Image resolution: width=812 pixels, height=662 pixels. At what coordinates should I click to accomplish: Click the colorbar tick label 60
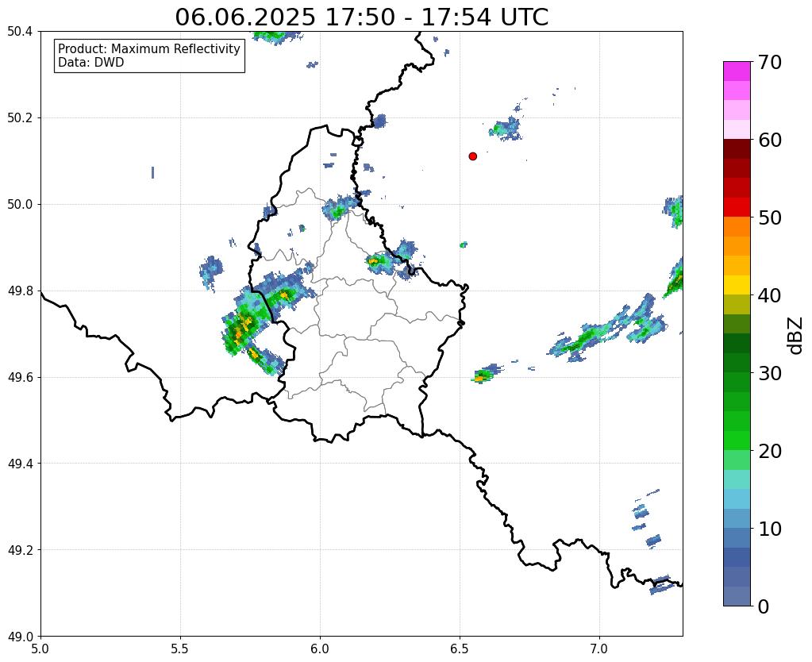coord(768,140)
